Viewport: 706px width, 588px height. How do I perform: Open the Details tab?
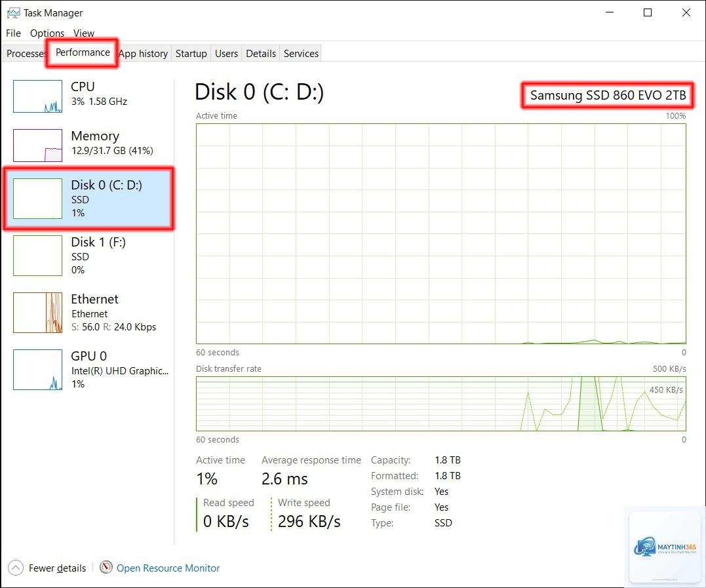tap(261, 54)
